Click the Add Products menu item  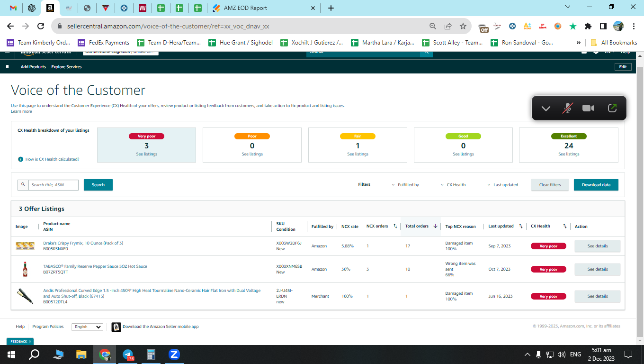(x=33, y=67)
